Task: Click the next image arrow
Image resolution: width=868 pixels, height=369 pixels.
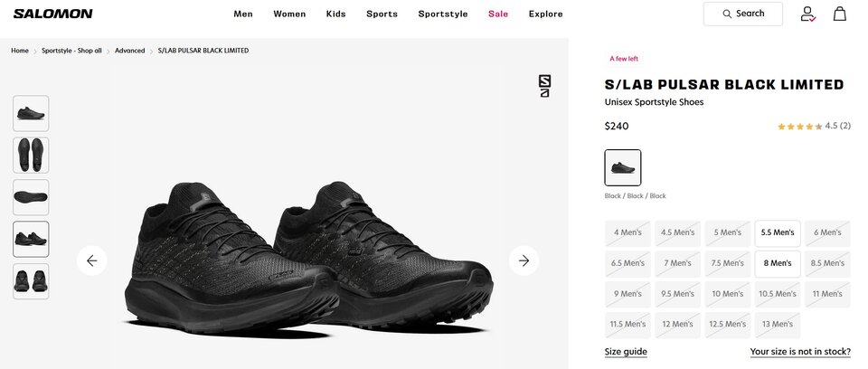Action: pyautogui.click(x=524, y=260)
